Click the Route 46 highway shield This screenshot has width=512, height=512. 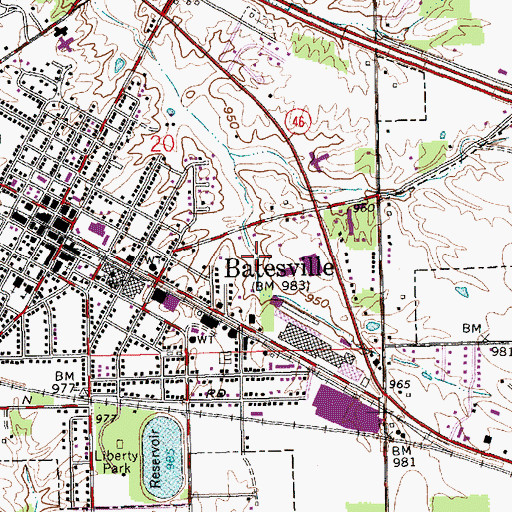298,122
